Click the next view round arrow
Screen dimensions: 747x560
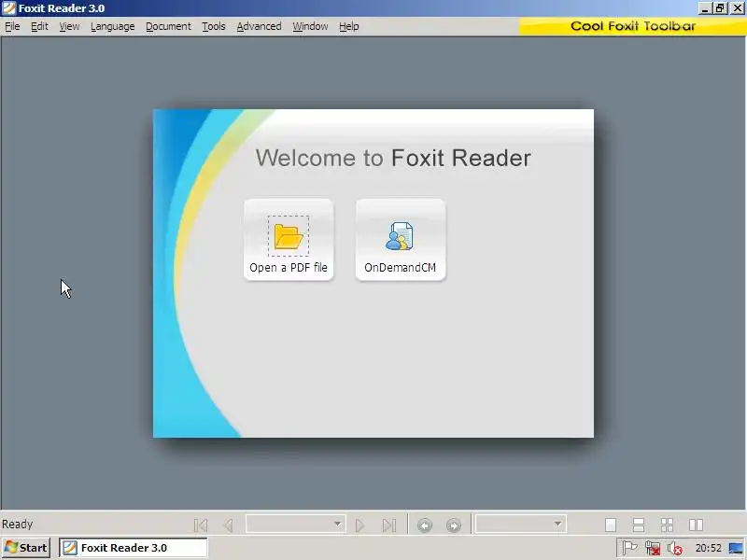(454, 525)
